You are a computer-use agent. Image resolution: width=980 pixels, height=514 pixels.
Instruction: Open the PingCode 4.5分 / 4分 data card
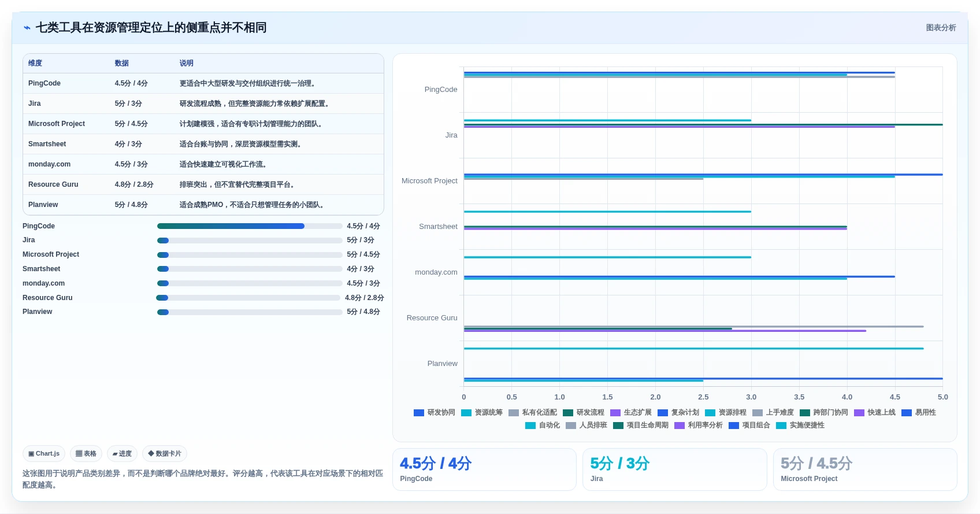tap(484, 469)
